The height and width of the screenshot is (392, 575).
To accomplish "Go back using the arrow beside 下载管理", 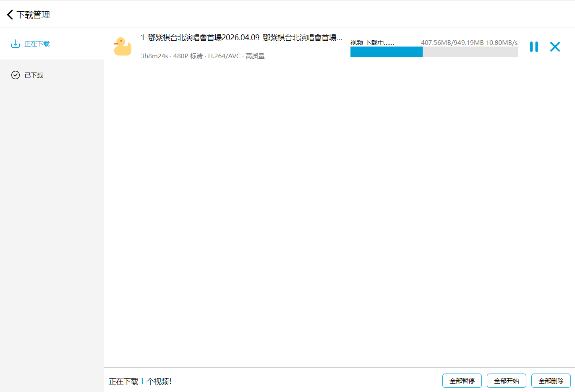I will pos(10,15).
